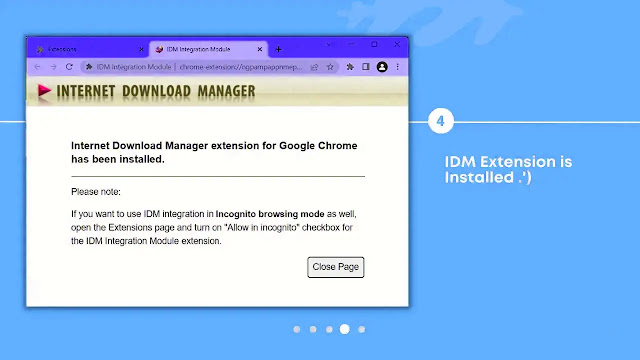Minimize the Chrome window
The image size is (640, 360).
point(351,44)
